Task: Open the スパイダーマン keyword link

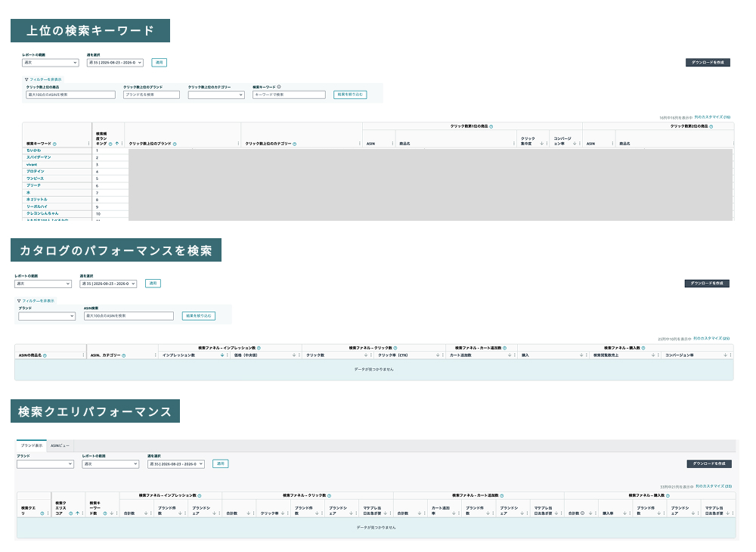Action: (x=39, y=157)
